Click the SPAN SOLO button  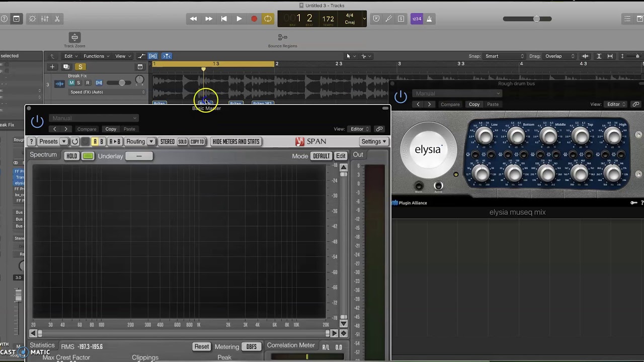point(182,142)
